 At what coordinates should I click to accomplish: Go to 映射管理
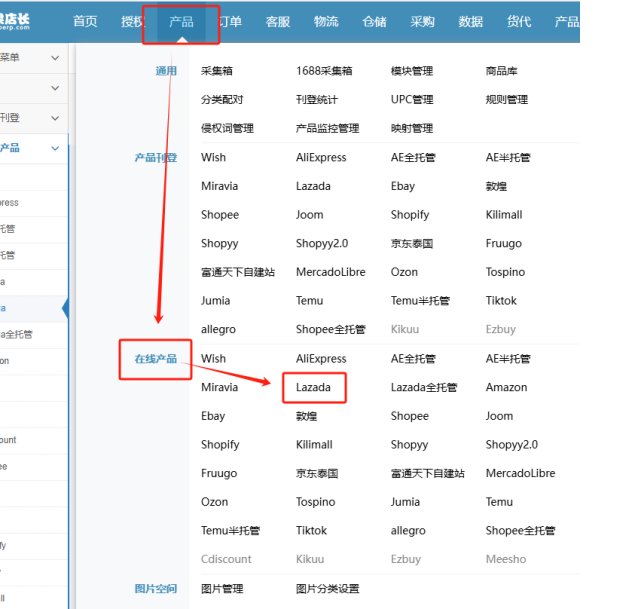(412, 128)
